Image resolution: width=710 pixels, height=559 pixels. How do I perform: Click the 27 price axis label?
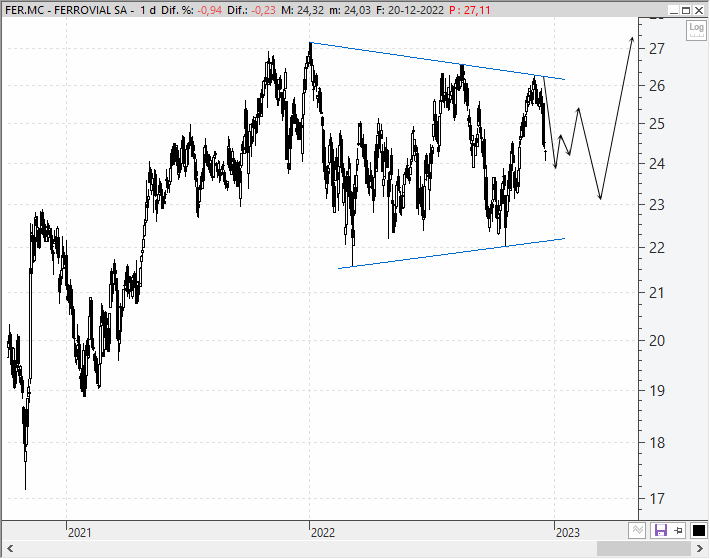657,48
